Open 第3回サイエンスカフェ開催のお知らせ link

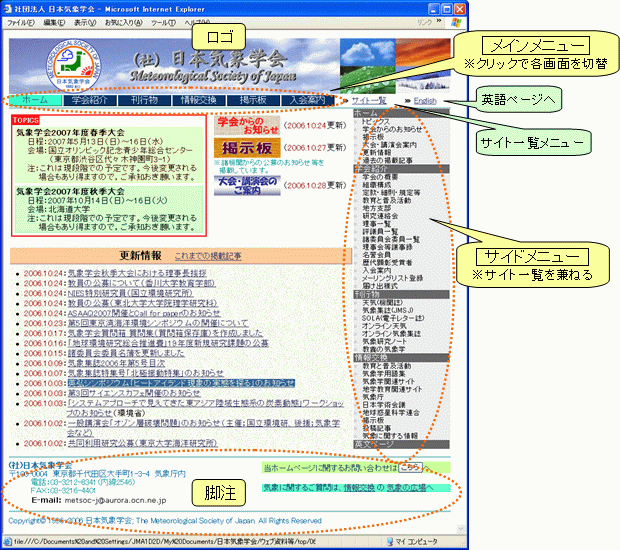tap(134, 393)
